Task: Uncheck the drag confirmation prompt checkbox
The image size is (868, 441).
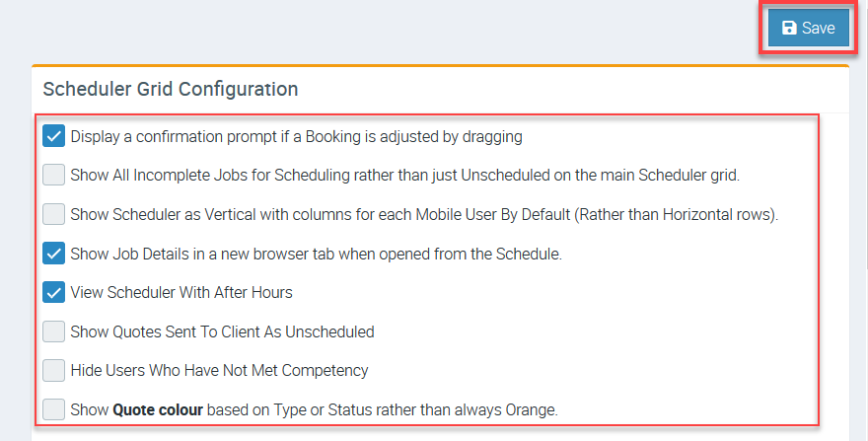Action: point(54,136)
